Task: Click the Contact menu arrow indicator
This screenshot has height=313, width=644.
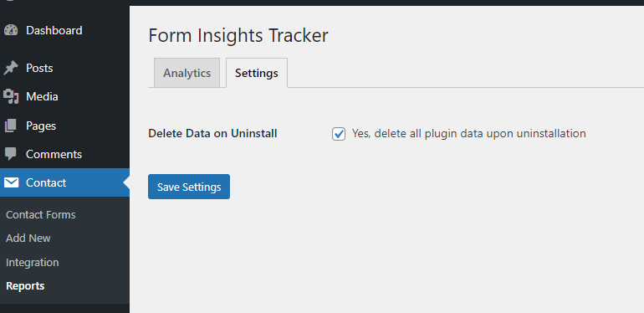Action: pyautogui.click(x=126, y=182)
